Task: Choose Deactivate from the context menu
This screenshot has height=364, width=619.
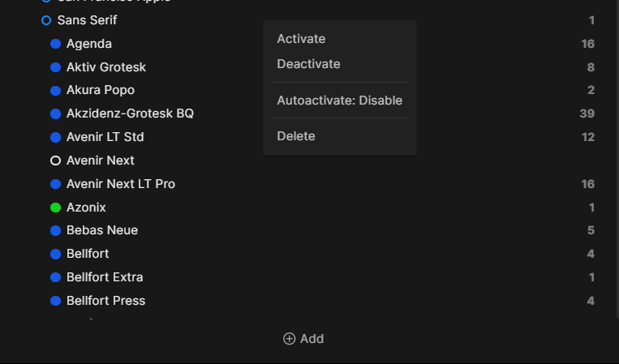Action: click(308, 64)
